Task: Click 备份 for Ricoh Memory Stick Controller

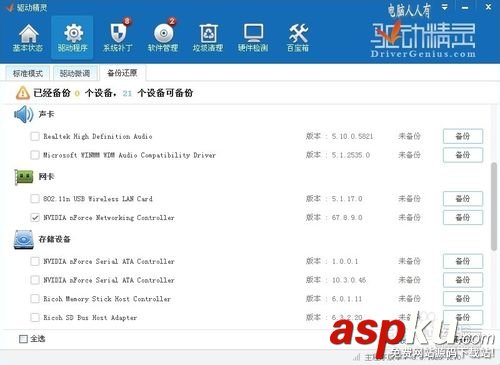Action: click(463, 299)
